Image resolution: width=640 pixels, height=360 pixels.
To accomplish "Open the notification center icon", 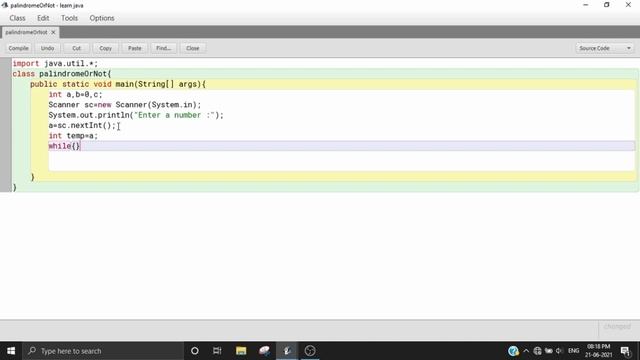I will (x=625, y=351).
